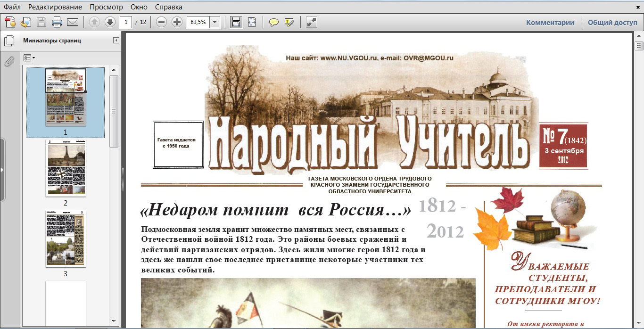
Task: Zoom out with the minus button
Action: 161,22
